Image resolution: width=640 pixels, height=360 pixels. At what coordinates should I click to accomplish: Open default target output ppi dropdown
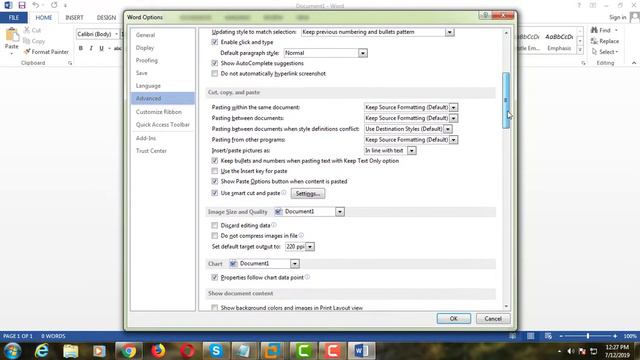(310, 247)
